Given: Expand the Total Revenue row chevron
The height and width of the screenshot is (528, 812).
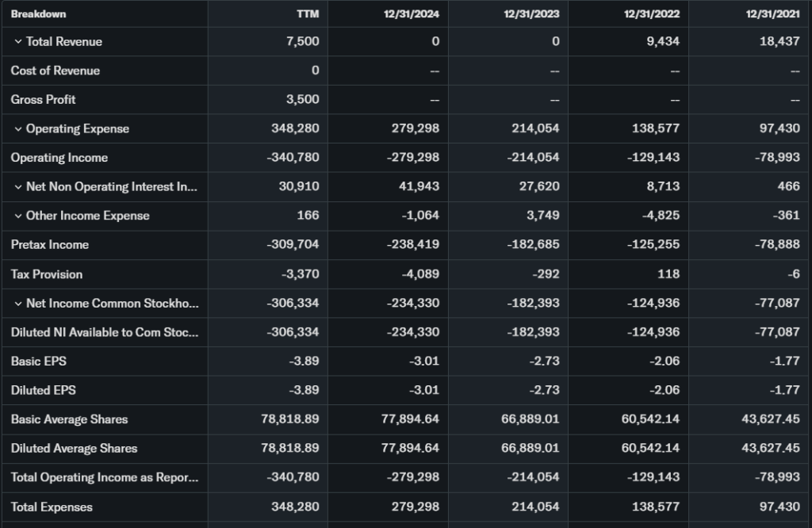Looking at the screenshot, I should point(17,42).
